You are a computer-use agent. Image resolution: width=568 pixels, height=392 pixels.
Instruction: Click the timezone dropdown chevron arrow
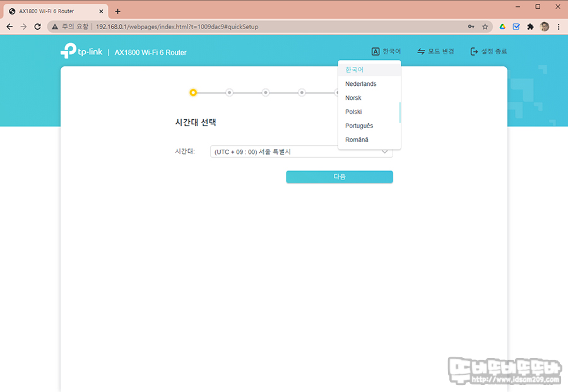click(385, 152)
